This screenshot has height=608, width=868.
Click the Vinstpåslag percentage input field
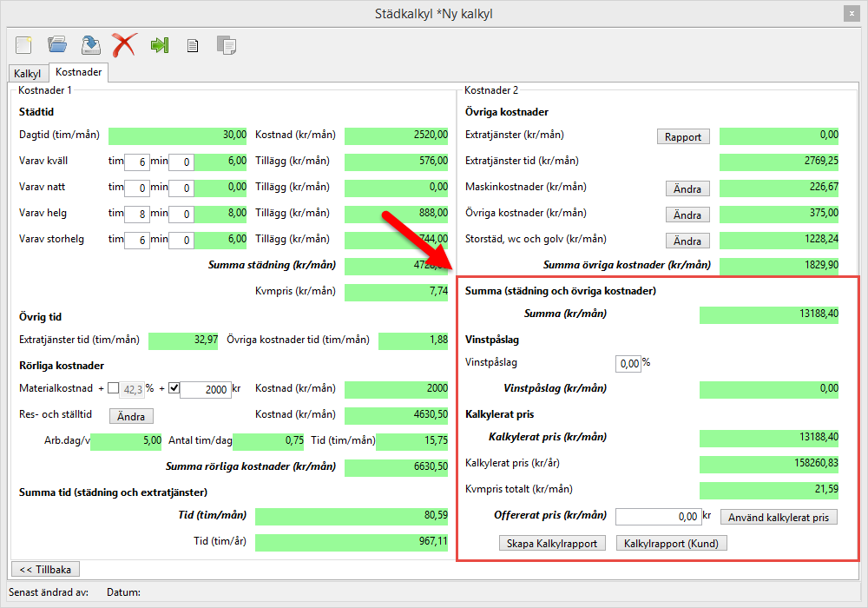pyautogui.click(x=628, y=363)
